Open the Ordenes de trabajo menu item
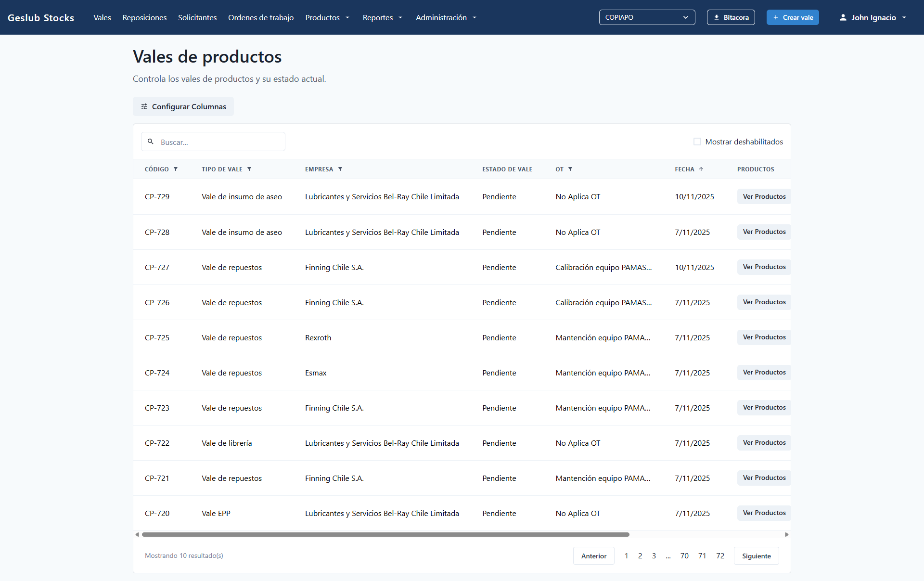Viewport: 924px width, 581px height. point(261,17)
